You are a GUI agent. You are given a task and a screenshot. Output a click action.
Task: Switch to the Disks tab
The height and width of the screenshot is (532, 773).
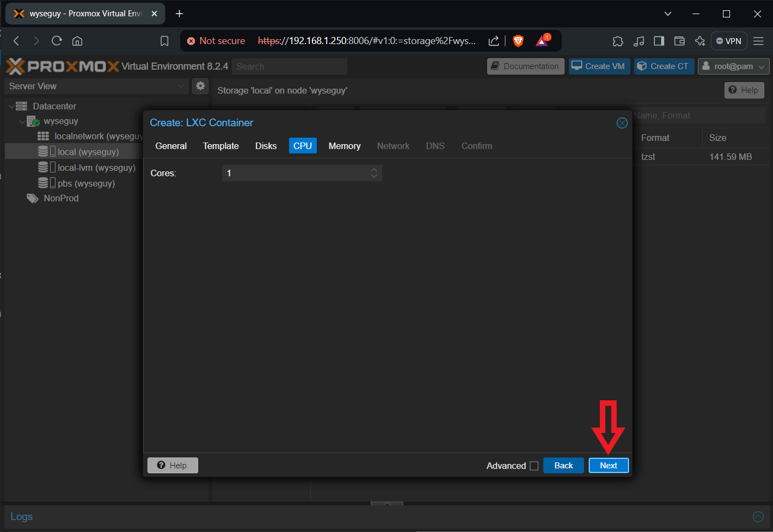click(x=266, y=146)
